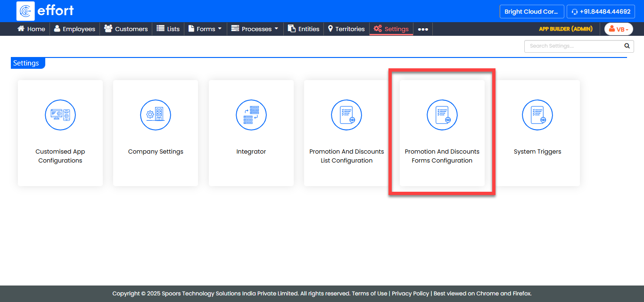
Task: Click the Customised App Configurations icon
Action: click(60, 115)
